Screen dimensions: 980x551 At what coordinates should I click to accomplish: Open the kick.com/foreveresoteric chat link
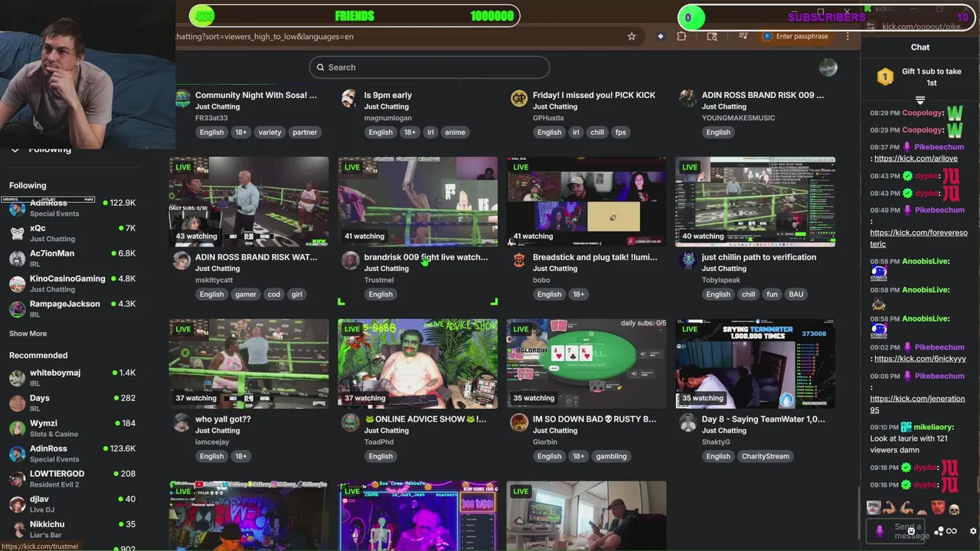pyautogui.click(x=919, y=238)
